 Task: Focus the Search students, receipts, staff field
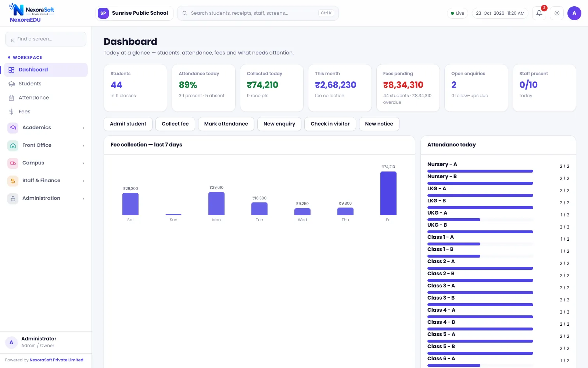coord(258,13)
